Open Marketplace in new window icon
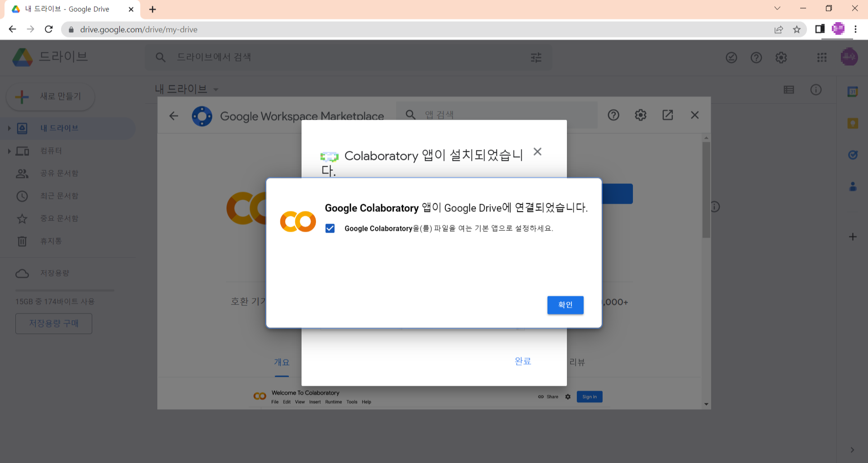Viewport: 868px width, 463px height. (x=668, y=115)
